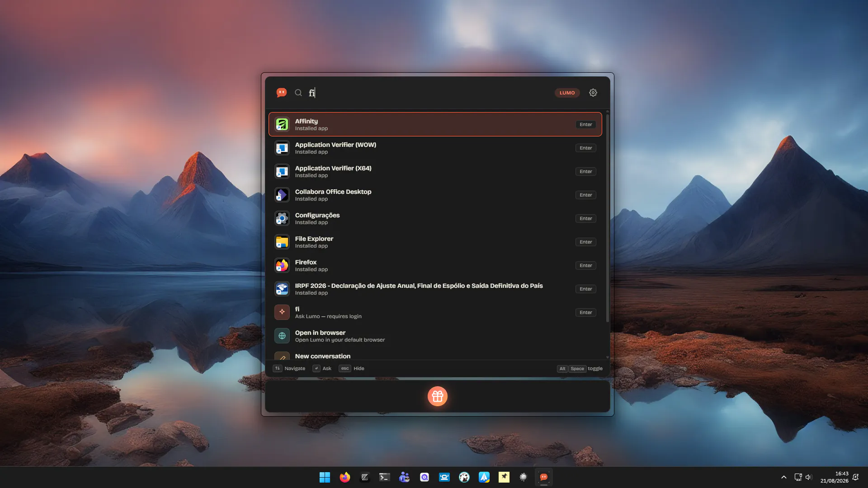Open Sticky Notes pin icon in the taskbar
The width and height of the screenshot is (868, 488).
(504, 477)
